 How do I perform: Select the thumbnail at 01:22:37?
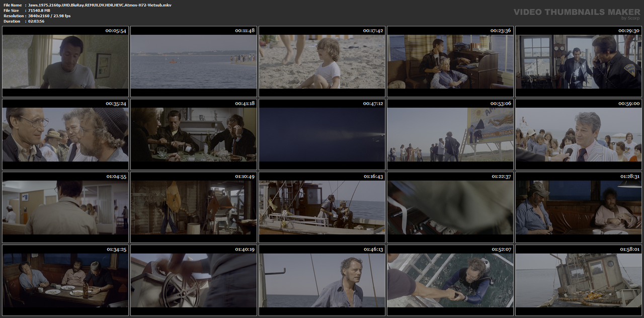click(450, 207)
